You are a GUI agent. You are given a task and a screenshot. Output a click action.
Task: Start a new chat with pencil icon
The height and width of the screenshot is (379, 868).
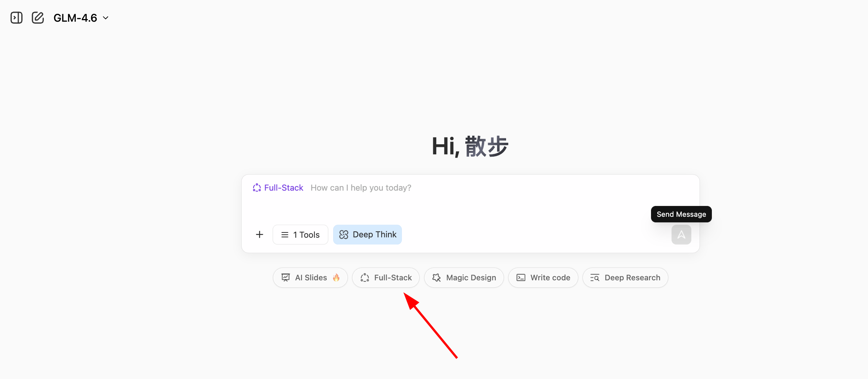point(38,18)
